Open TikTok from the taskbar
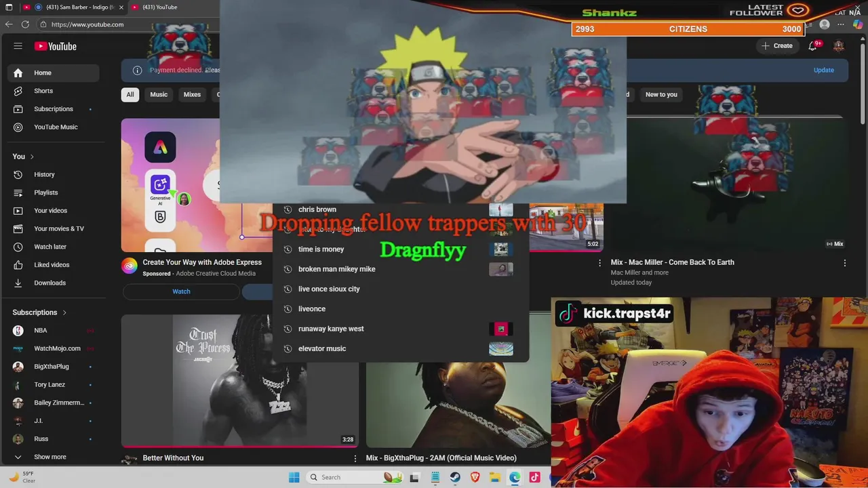The width and height of the screenshot is (868, 488). 535,477
